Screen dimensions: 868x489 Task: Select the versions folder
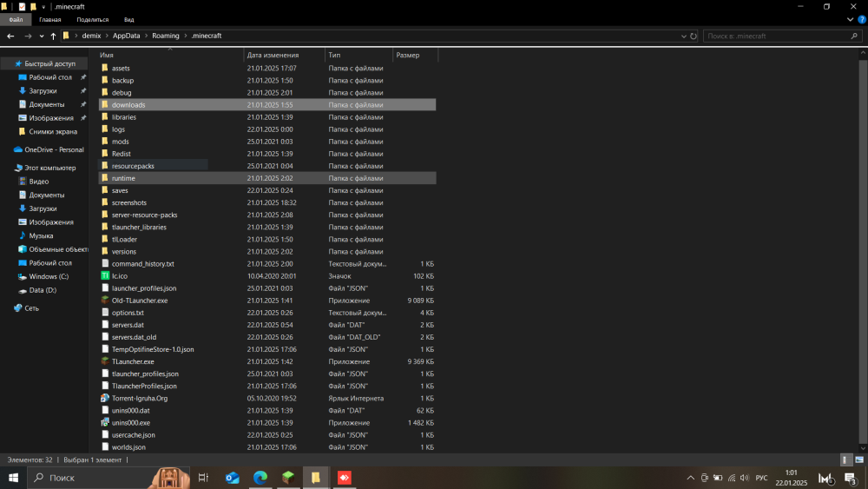266,251
